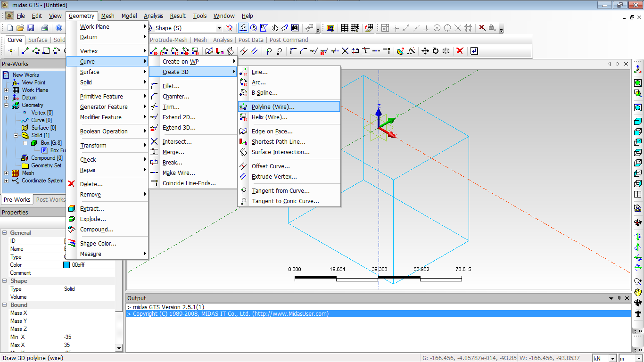
Task: Click the Intersect blue X curve icon
Action: click(x=345, y=51)
